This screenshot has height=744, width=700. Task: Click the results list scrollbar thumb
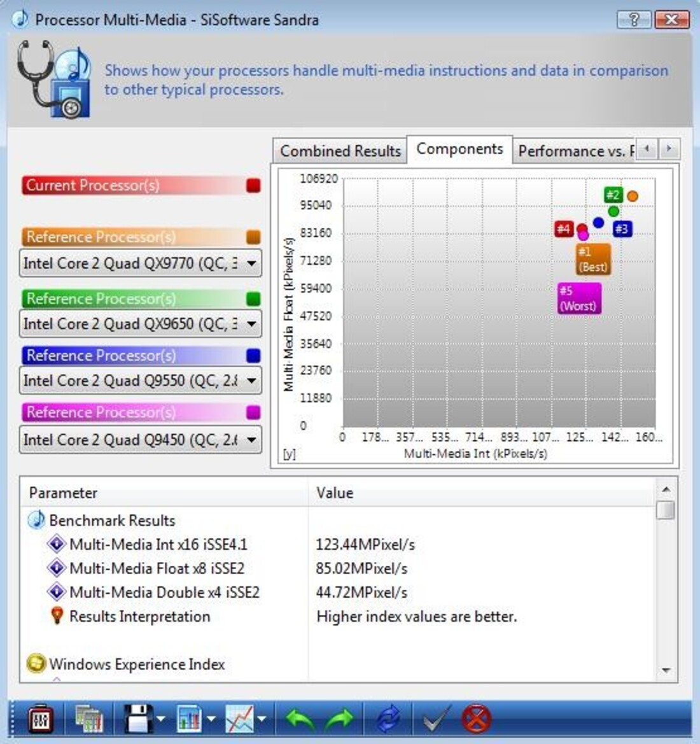click(x=666, y=510)
